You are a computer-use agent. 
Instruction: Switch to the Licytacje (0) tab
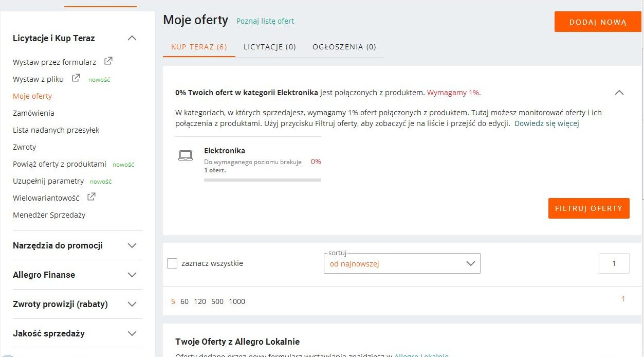[x=270, y=47]
